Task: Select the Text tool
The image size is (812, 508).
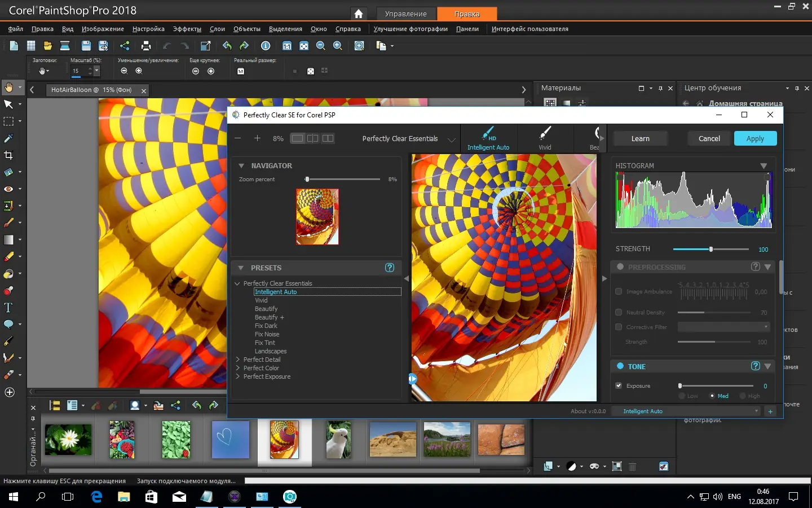Action: pos(8,308)
